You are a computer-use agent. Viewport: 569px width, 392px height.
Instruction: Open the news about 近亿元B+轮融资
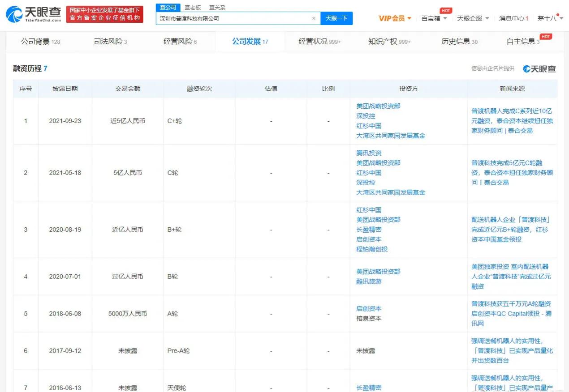(510, 230)
